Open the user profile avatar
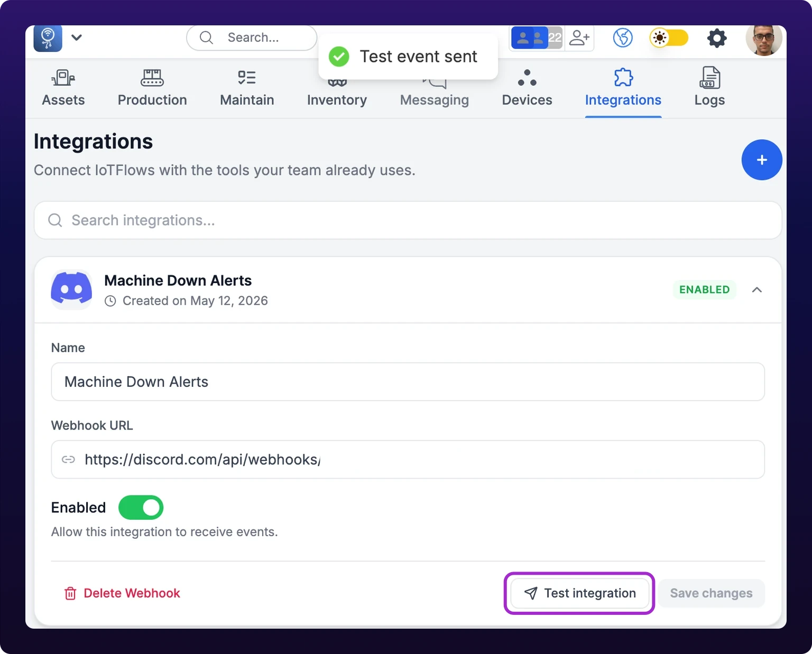The height and width of the screenshot is (654, 812). 763,40
